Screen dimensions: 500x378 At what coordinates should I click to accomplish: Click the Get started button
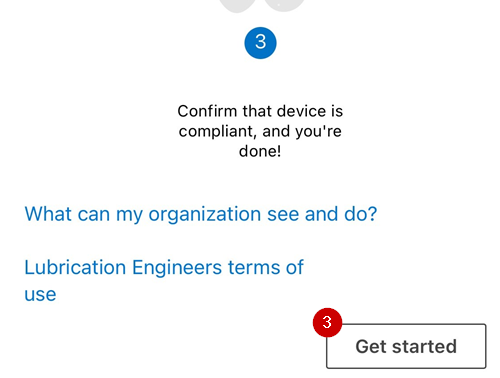point(406,346)
